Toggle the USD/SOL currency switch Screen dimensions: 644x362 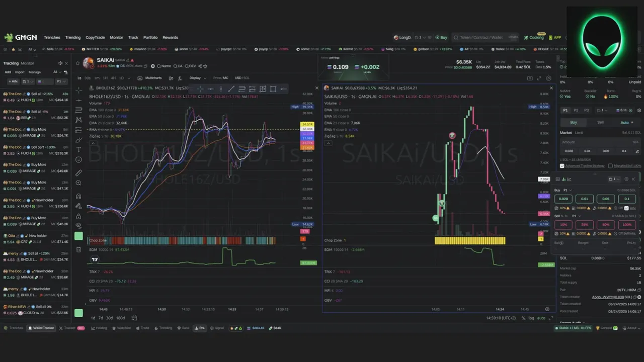(x=242, y=78)
